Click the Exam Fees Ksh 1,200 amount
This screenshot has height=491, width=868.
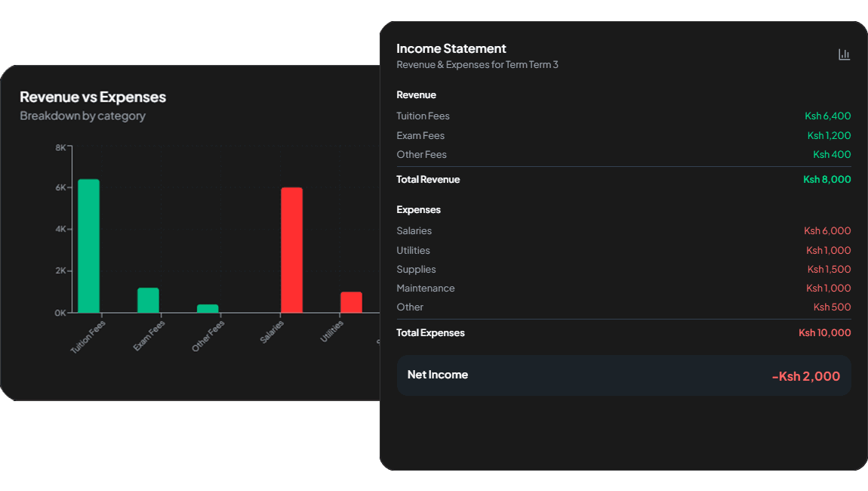[x=829, y=136]
